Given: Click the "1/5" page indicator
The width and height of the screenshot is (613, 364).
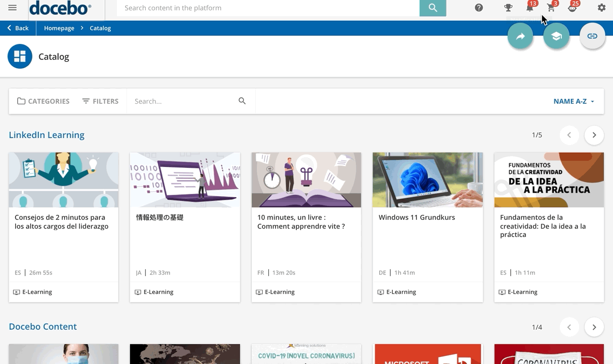Looking at the screenshot, I should tap(537, 135).
